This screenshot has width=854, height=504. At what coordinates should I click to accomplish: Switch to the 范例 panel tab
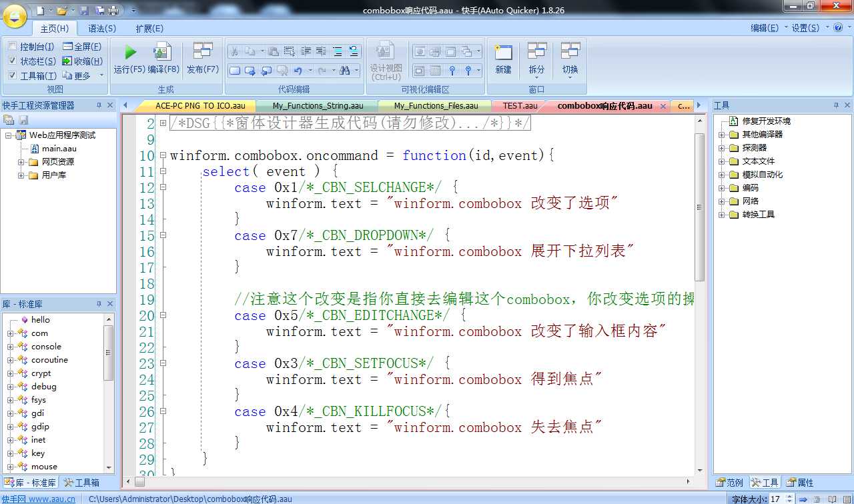(730, 483)
